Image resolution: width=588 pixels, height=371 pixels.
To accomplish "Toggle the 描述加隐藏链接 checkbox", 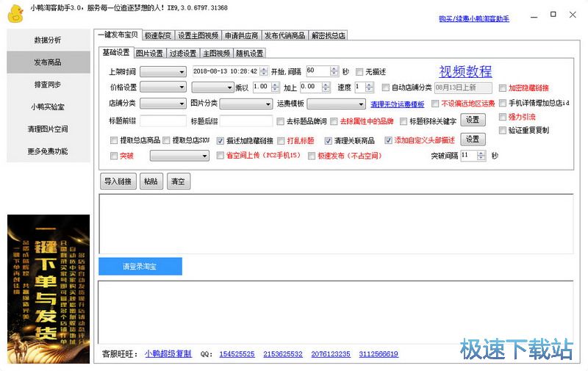I will 220,140.
